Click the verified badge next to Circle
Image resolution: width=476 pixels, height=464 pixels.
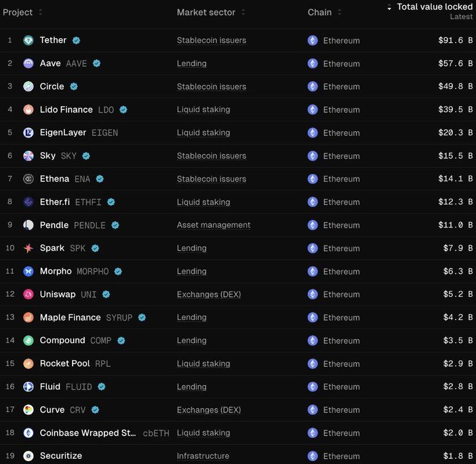tap(74, 86)
